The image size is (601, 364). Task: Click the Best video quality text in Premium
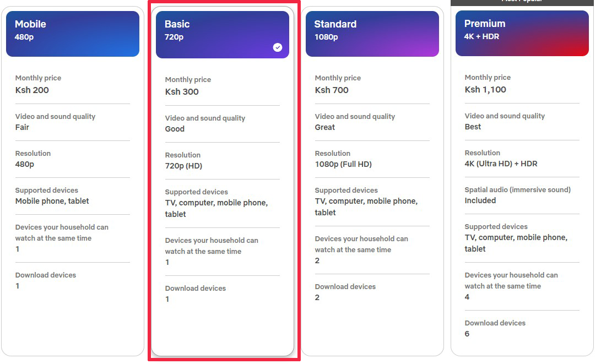point(473,127)
